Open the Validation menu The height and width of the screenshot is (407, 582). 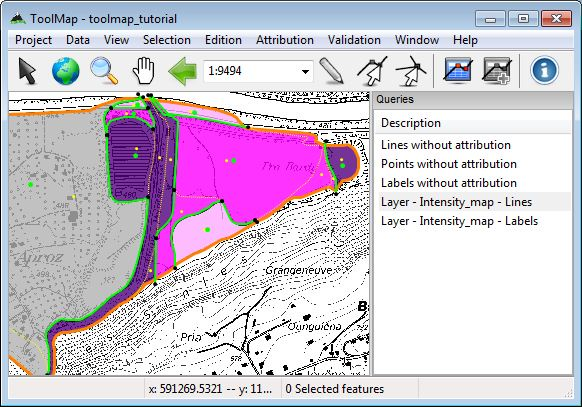[x=354, y=40]
